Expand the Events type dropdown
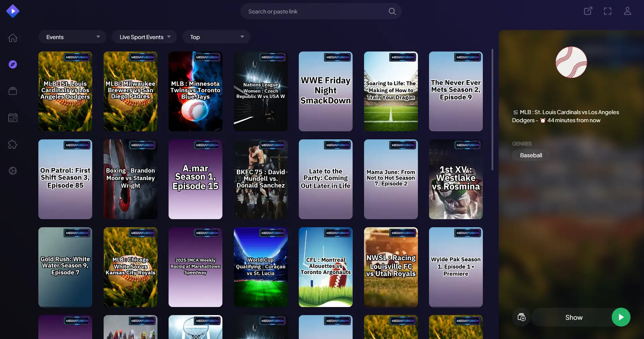Screen dimensions: 644x339 72,37
